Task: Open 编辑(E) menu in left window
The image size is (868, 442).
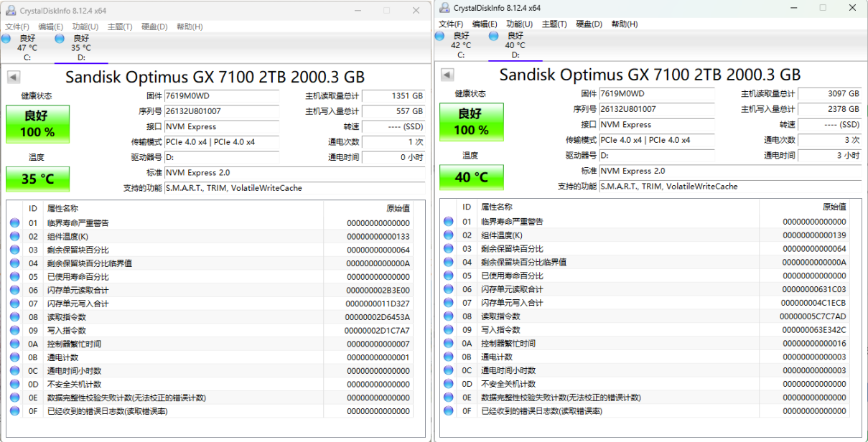Action: click(x=51, y=27)
